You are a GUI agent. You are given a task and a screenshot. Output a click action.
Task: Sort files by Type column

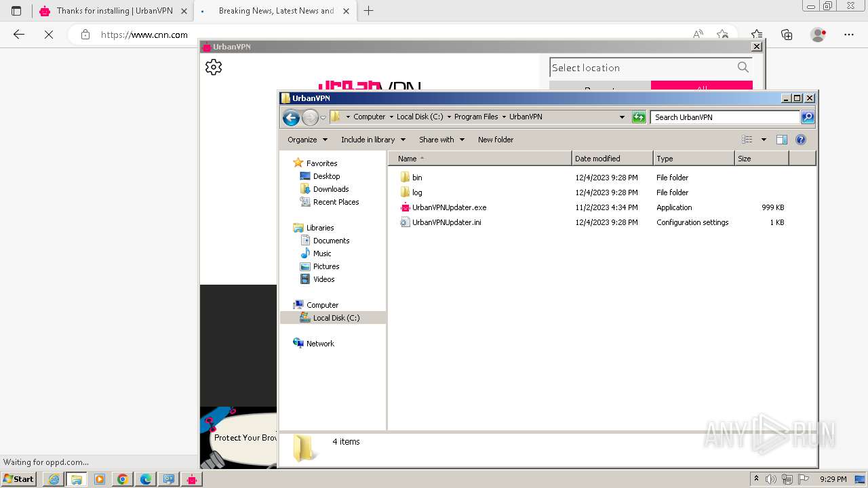coord(694,159)
